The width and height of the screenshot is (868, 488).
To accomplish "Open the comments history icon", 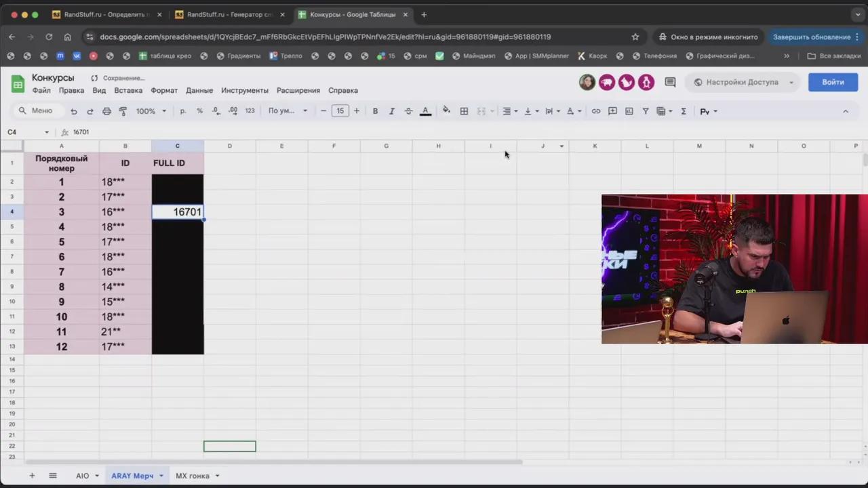I will (670, 82).
